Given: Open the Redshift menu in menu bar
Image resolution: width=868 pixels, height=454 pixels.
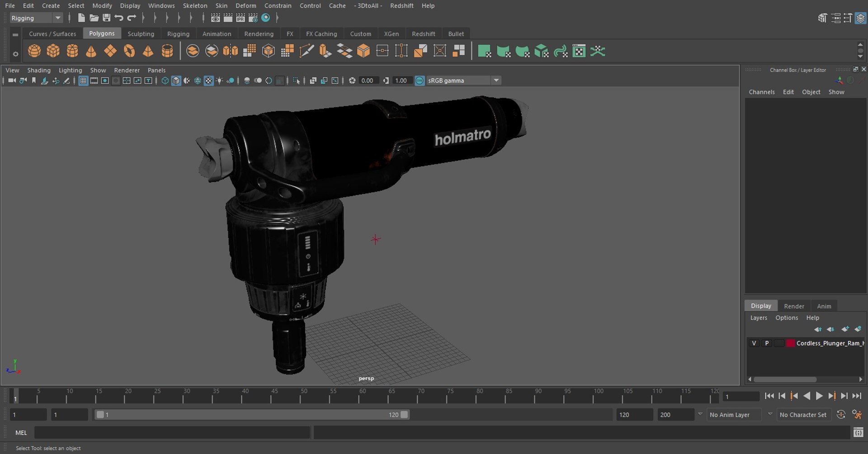Looking at the screenshot, I should click(401, 5).
